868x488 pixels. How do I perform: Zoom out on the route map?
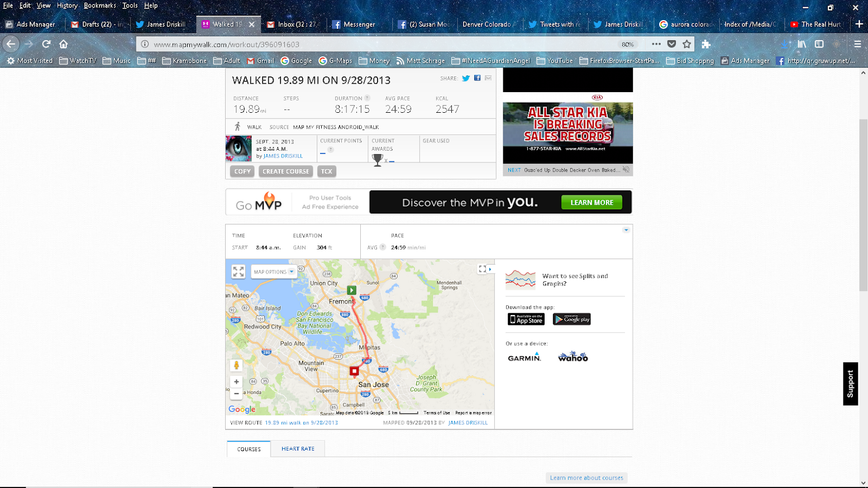(x=236, y=394)
